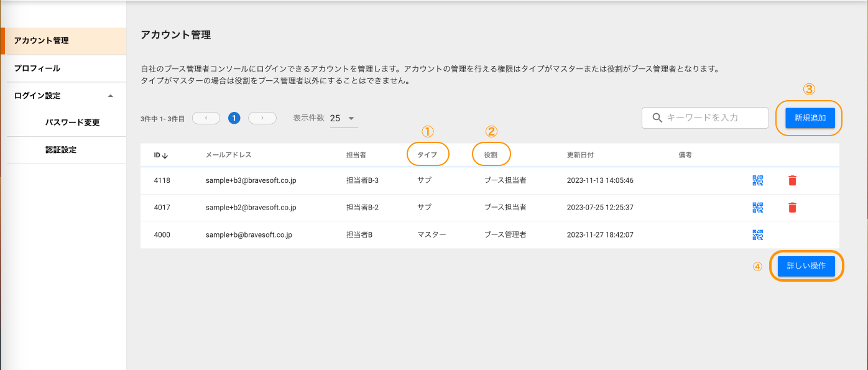Select email sample+b3@bravesoft.co.jp
Screen dimensions: 868x370
pos(251,180)
